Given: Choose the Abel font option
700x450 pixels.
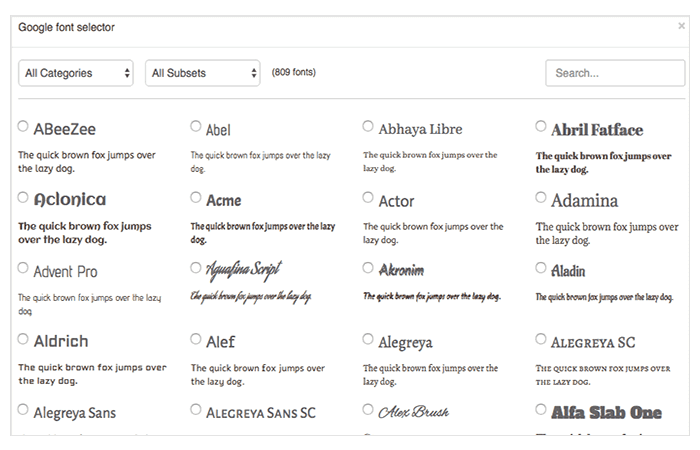Looking at the screenshot, I should [196, 127].
